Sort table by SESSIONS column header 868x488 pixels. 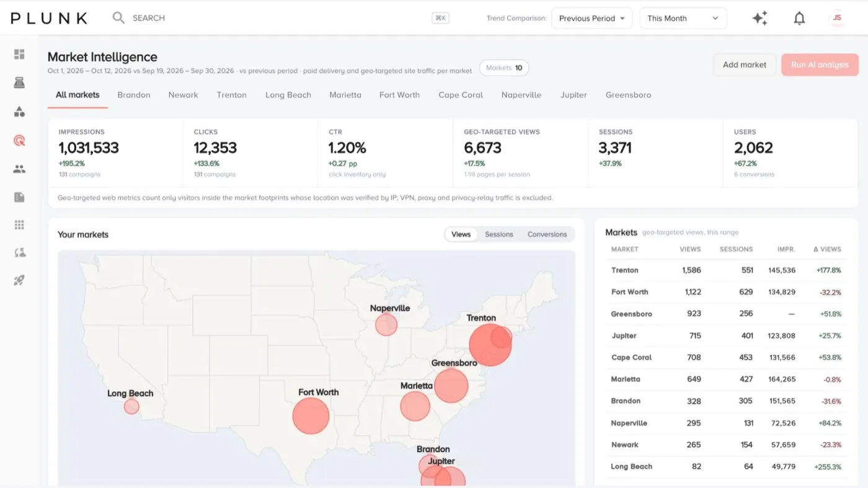pyautogui.click(x=736, y=249)
